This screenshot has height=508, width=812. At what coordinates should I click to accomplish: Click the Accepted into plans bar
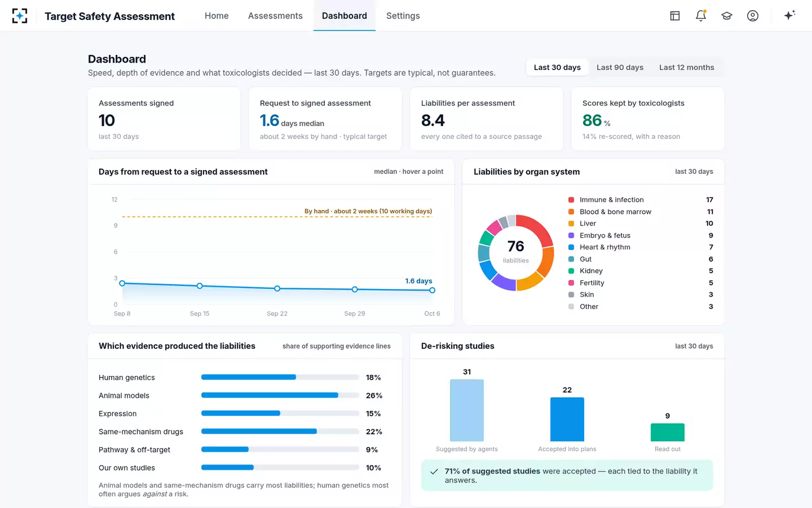pyautogui.click(x=567, y=419)
